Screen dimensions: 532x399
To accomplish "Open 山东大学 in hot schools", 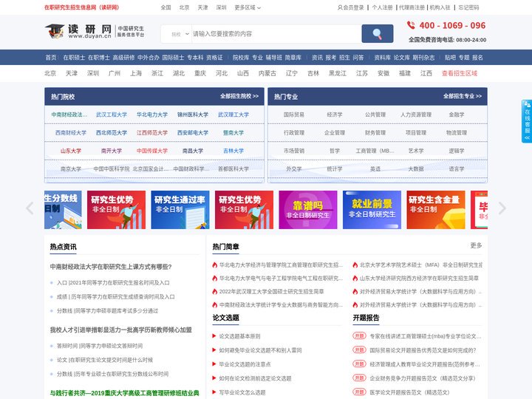I will [x=71, y=151].
